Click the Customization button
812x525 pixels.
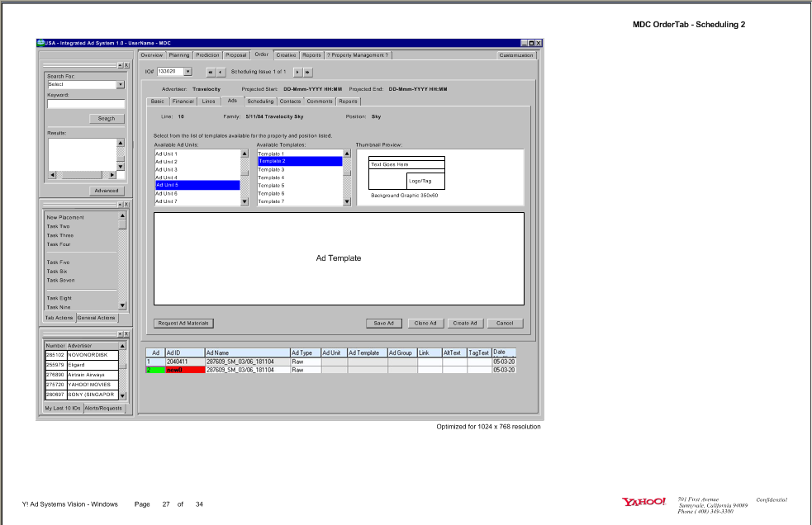515,54
